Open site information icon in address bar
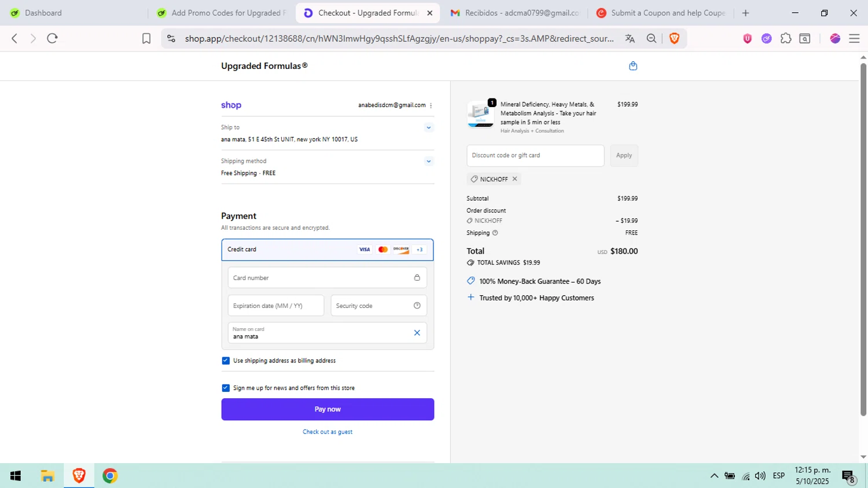The height and width of the screenshot is (488, 868). coord(171,38)
